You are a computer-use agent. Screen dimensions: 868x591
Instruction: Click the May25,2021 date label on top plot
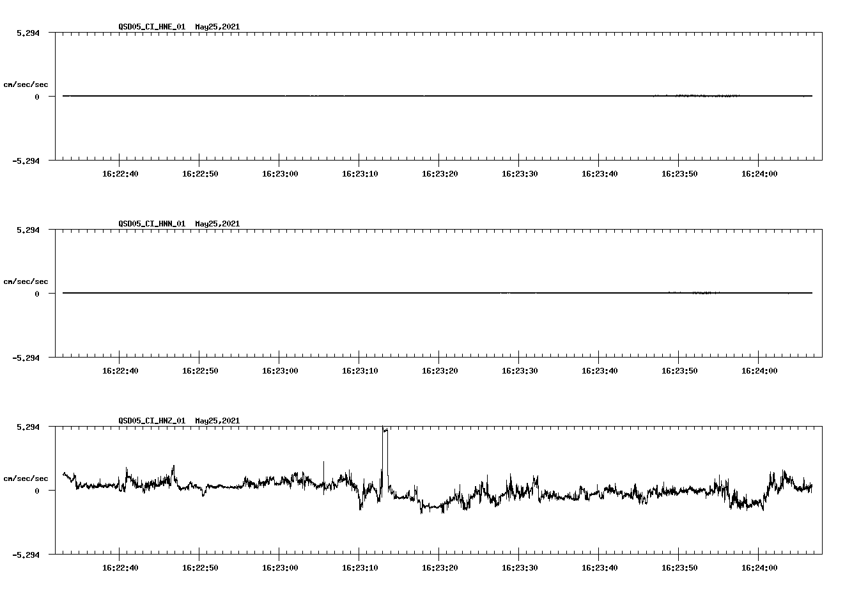(x=217, y=28)
